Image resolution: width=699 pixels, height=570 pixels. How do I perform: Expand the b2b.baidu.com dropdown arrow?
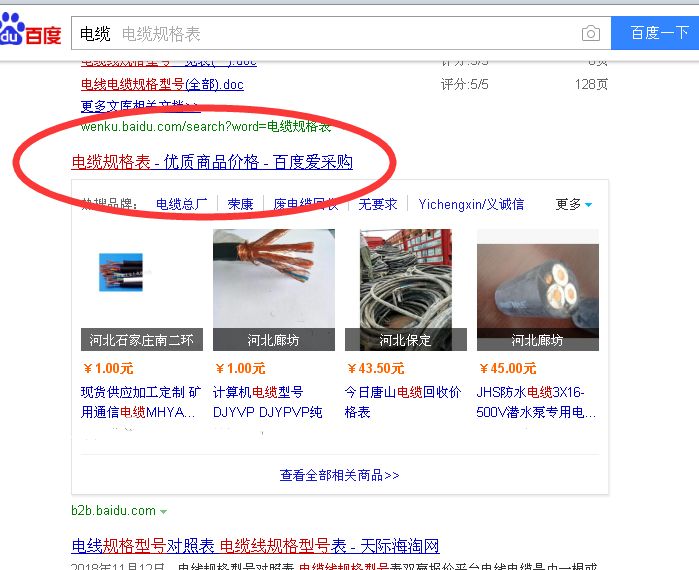pos(164,512)
